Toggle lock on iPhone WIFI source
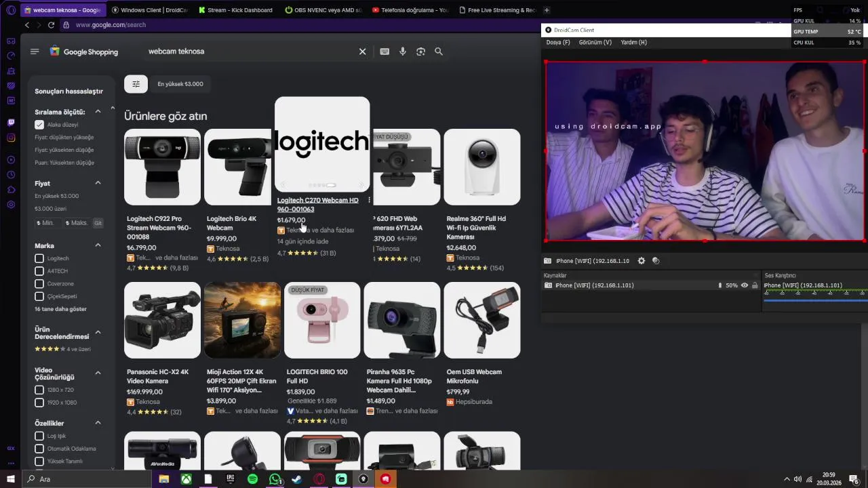The image size is (868, 488). 755,285
